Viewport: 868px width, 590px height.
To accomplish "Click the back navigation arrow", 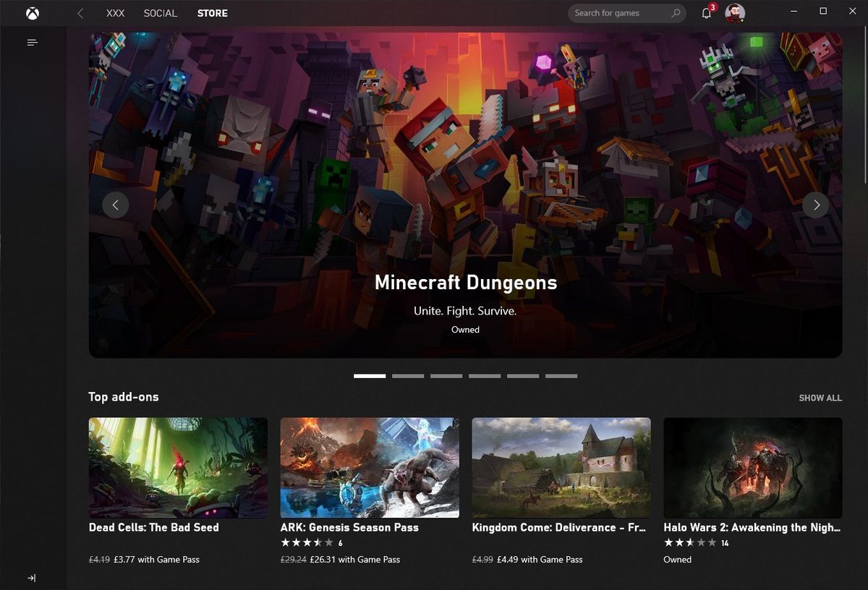I will point(80,12).
